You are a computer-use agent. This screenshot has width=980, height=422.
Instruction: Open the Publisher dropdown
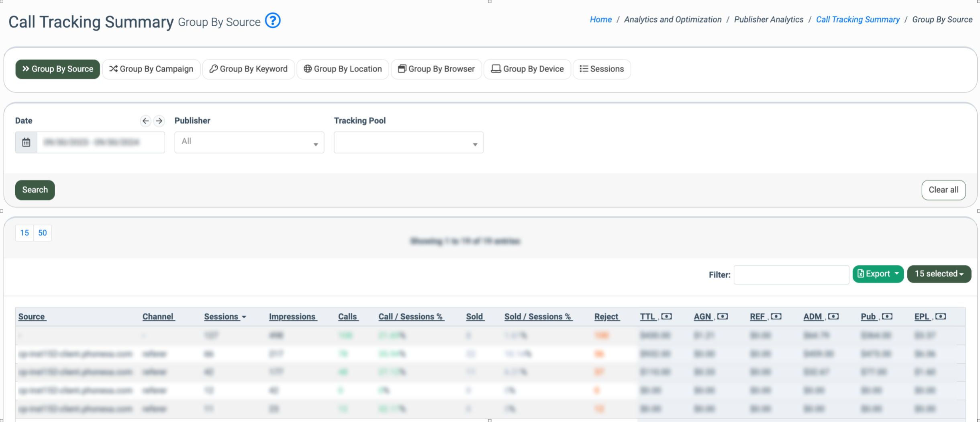point(249,142)
